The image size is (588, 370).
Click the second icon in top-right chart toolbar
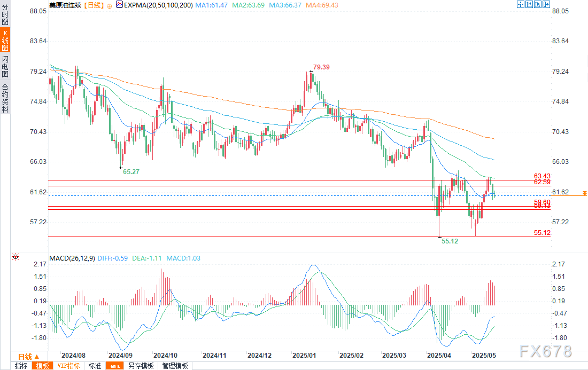point(529,4)
